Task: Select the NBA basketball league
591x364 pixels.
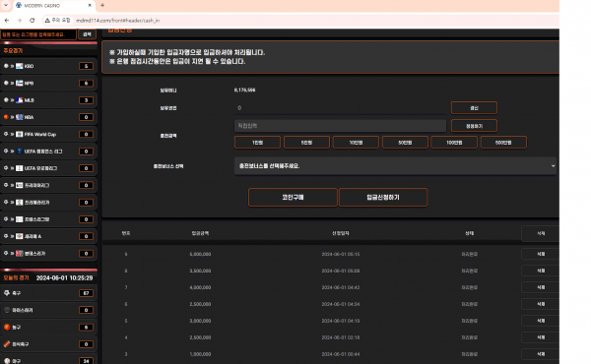Action: 48,117
